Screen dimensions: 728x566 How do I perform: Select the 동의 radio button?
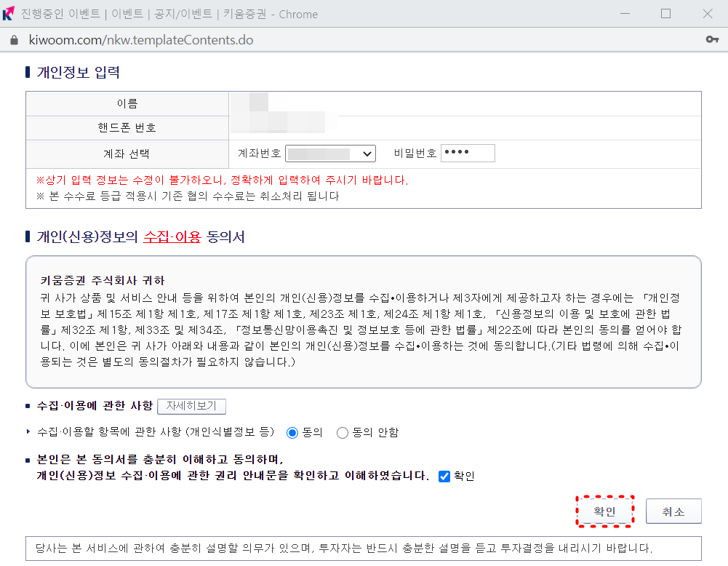292,433
